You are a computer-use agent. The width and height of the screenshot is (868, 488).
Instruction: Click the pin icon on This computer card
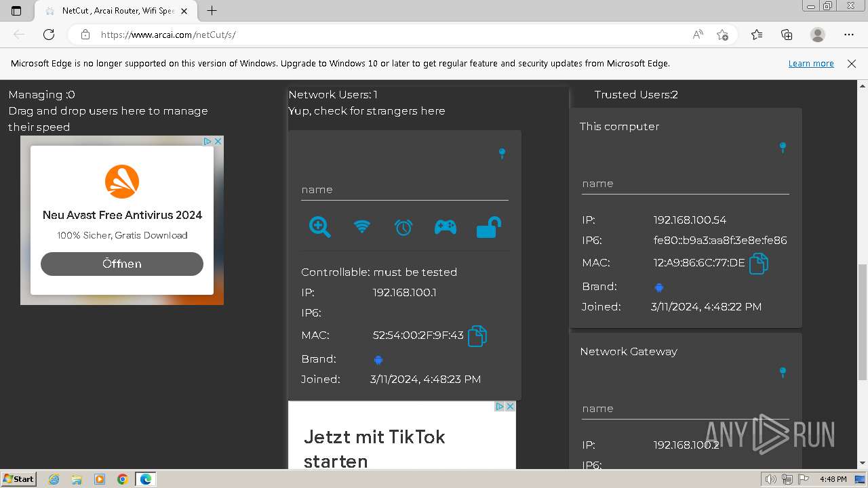pyautogui.click(x=783, y=147)
